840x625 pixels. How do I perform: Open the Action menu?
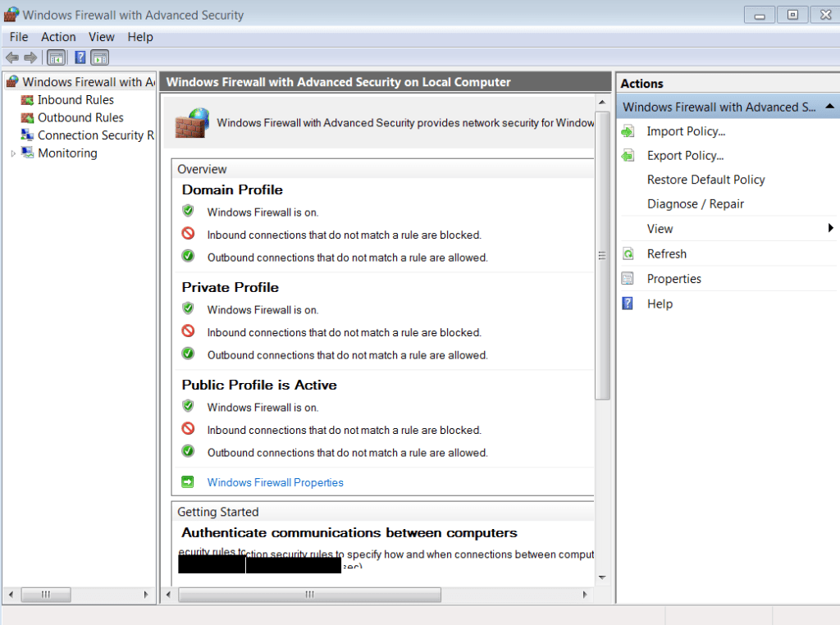(x=58, y=37)
